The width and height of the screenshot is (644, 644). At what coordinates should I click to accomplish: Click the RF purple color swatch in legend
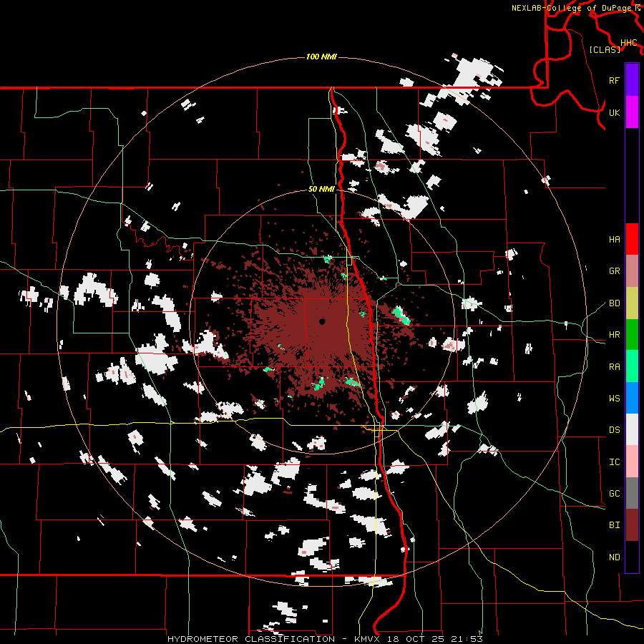coord(632,80)
